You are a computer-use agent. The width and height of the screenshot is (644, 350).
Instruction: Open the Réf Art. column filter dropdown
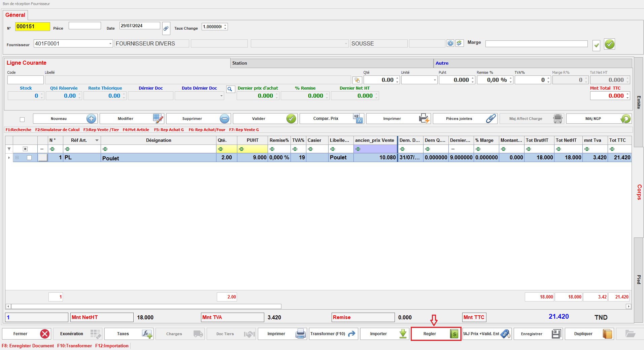97,140
